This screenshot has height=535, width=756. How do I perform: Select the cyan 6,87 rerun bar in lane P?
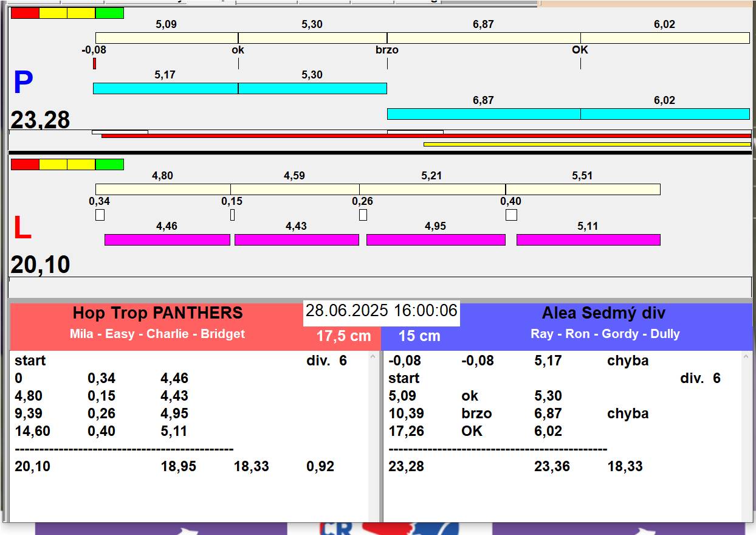(x=483, y=114)
